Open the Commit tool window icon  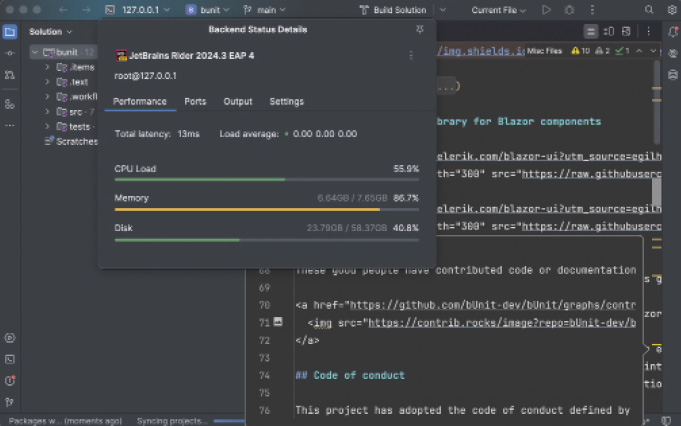(10, 53)
